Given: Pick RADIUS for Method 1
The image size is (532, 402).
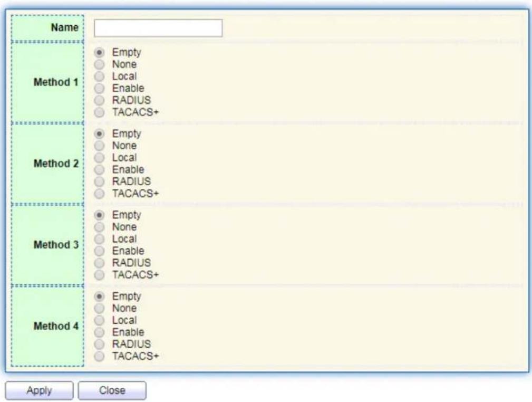Looking at the screenshot, I should (x=99, y=100).
